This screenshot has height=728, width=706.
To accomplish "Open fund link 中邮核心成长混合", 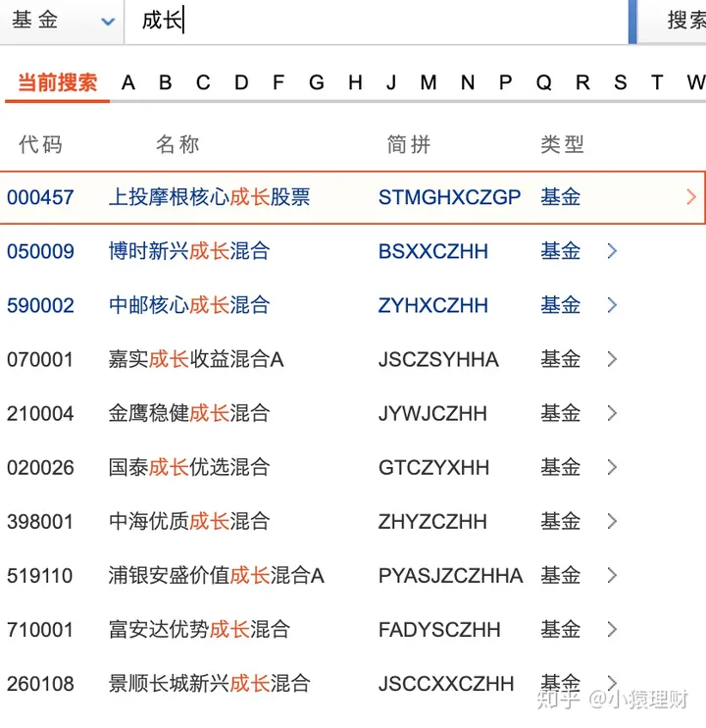I will tap(189, 305).
